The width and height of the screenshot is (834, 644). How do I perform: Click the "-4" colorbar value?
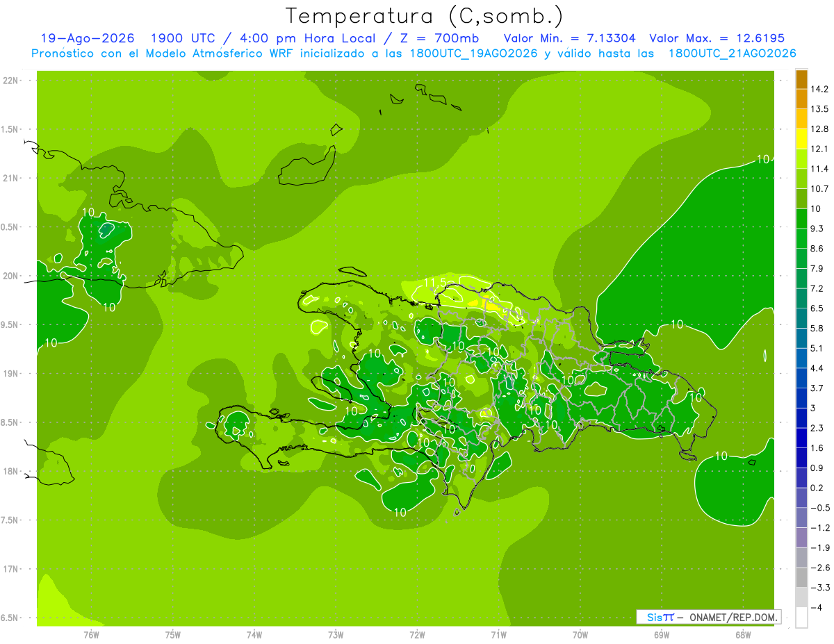tap(817, 607)
